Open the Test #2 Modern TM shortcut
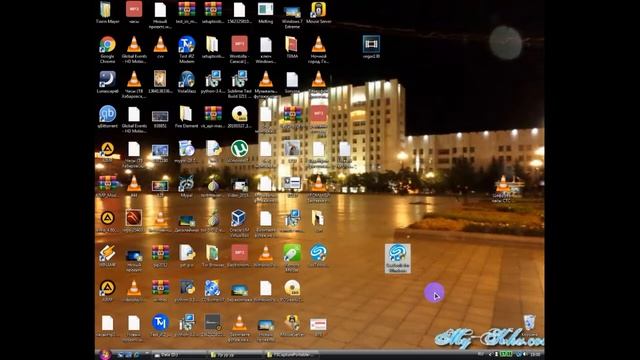Viewport: 640px width, 360px height. pos(187,45)
